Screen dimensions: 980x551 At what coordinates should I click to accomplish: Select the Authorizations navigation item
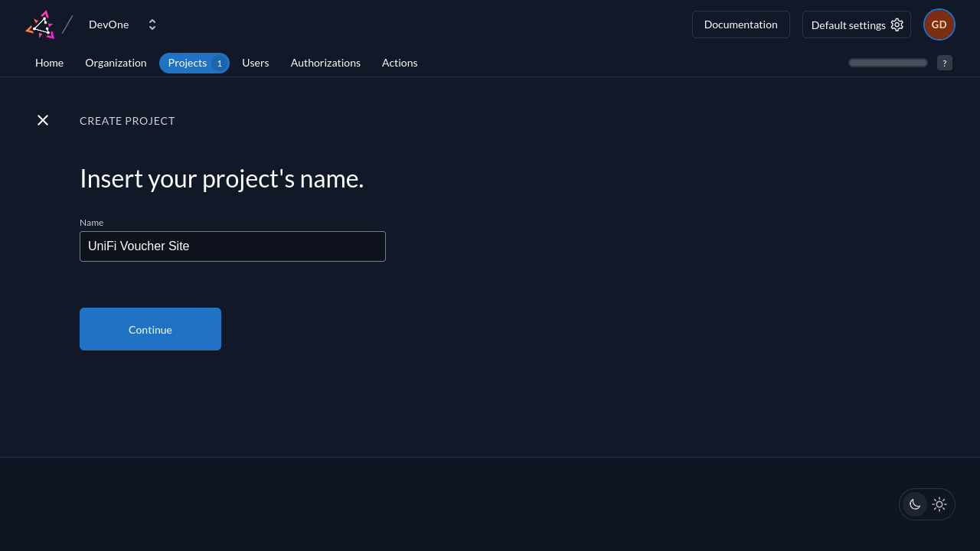[325, 63]
